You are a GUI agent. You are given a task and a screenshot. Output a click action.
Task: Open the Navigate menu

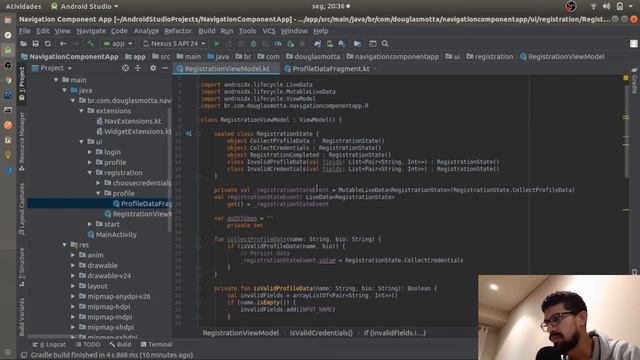click(x=91, y=31)
